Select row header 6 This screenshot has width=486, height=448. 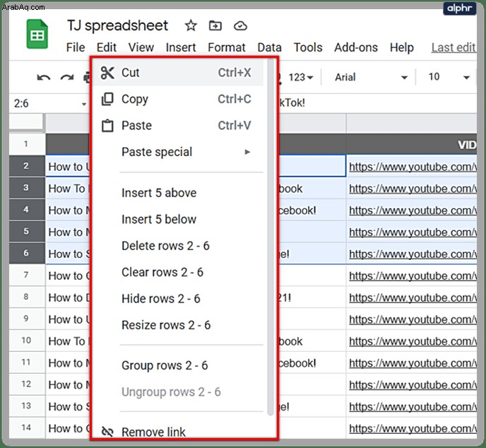[27, 253]
